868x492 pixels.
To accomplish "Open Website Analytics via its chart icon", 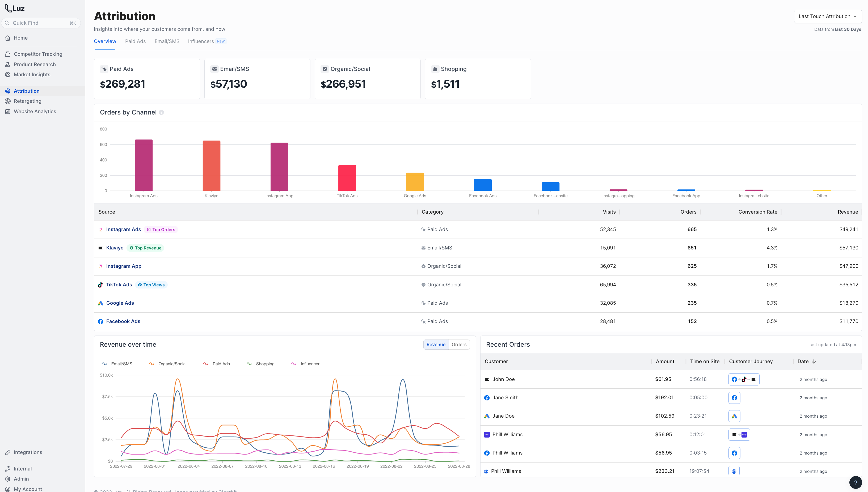I will (x=7, y=111).
